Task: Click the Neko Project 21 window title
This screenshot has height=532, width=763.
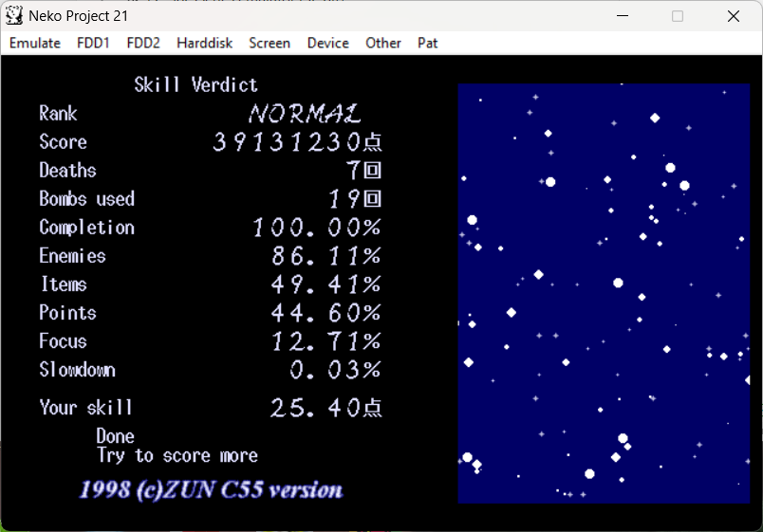Action: (x=78, y=16)
